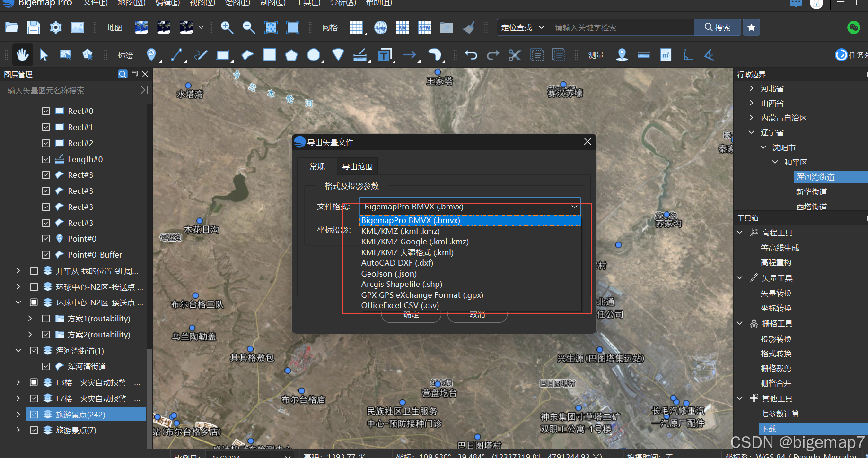Enable 方案1(routability) checkbox
This screenshot has width=868, height=458.
(46, 319)
